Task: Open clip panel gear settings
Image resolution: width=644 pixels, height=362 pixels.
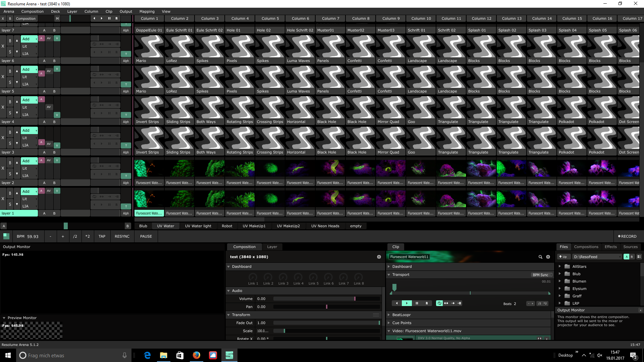Action: [548, 257]
